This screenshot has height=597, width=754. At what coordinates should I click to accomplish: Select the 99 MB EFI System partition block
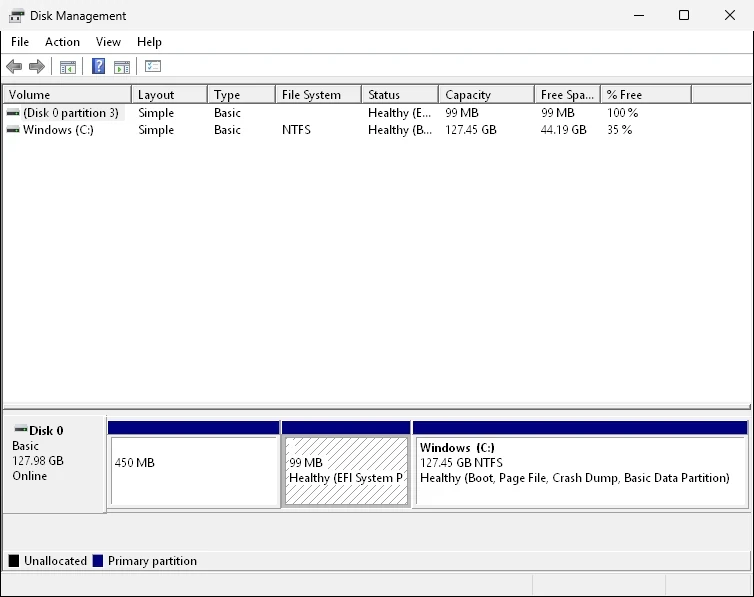click(x=346, y=464)
